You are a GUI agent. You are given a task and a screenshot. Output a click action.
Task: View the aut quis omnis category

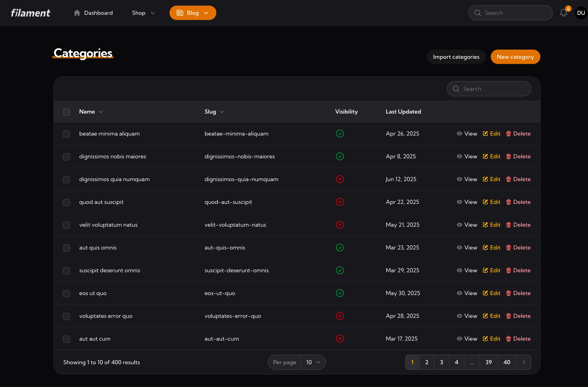467,247
